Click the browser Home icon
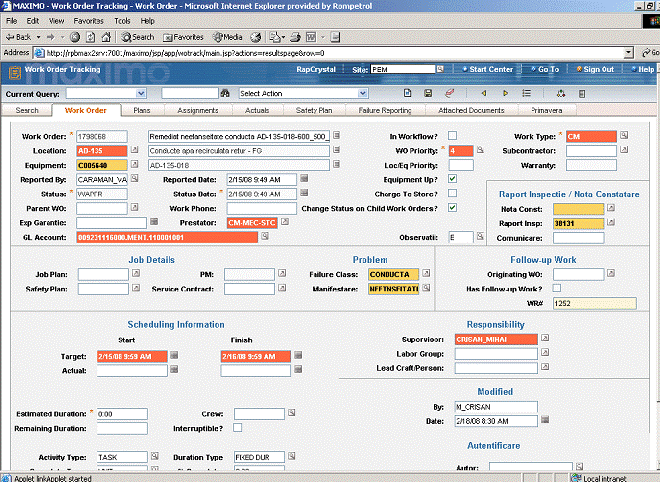 click(x=106, y=37)
